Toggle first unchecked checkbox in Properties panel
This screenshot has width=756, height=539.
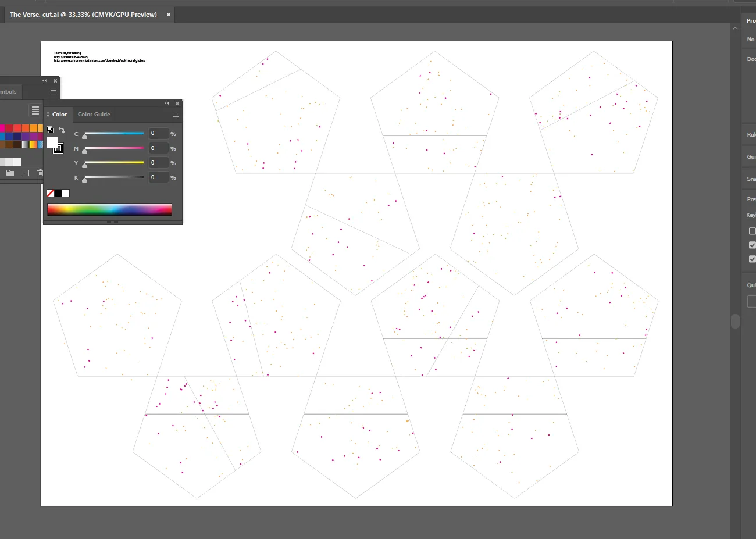pos(753,231)
